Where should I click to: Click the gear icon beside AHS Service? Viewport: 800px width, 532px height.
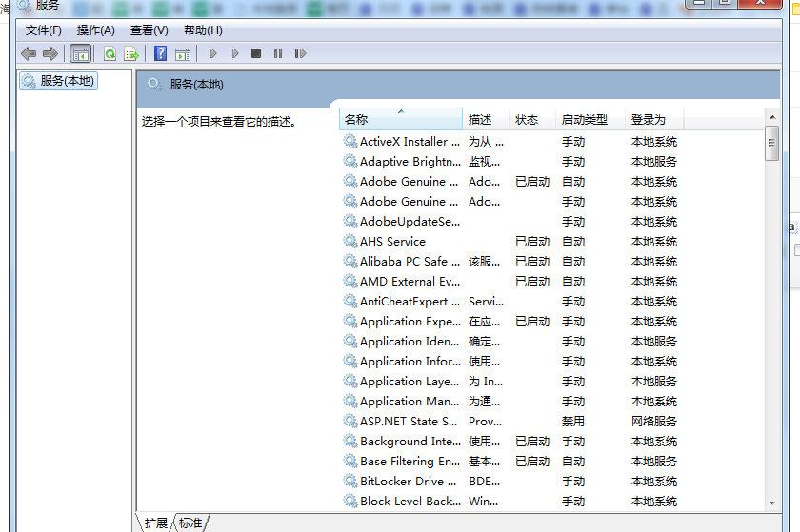pyautogui.click(x=350, y=242)
